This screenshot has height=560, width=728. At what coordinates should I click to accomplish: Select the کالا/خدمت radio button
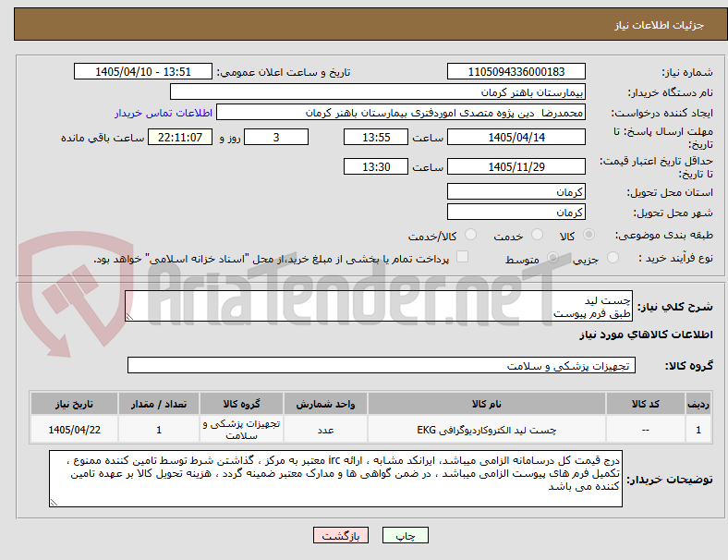[x=471, y=235]
